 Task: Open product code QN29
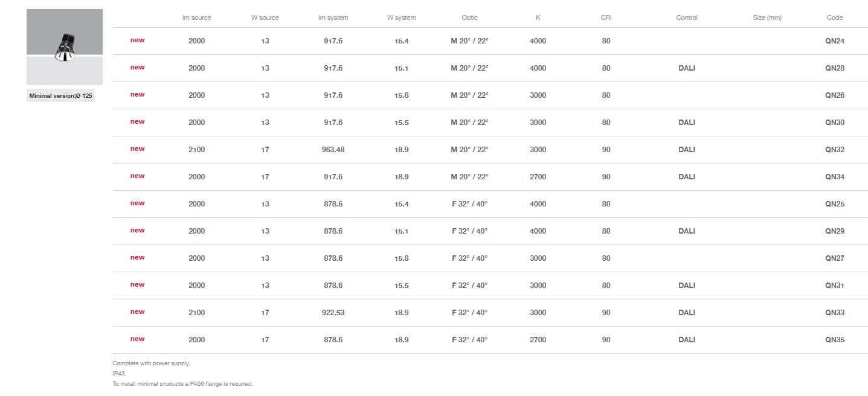tap(835, 231)
